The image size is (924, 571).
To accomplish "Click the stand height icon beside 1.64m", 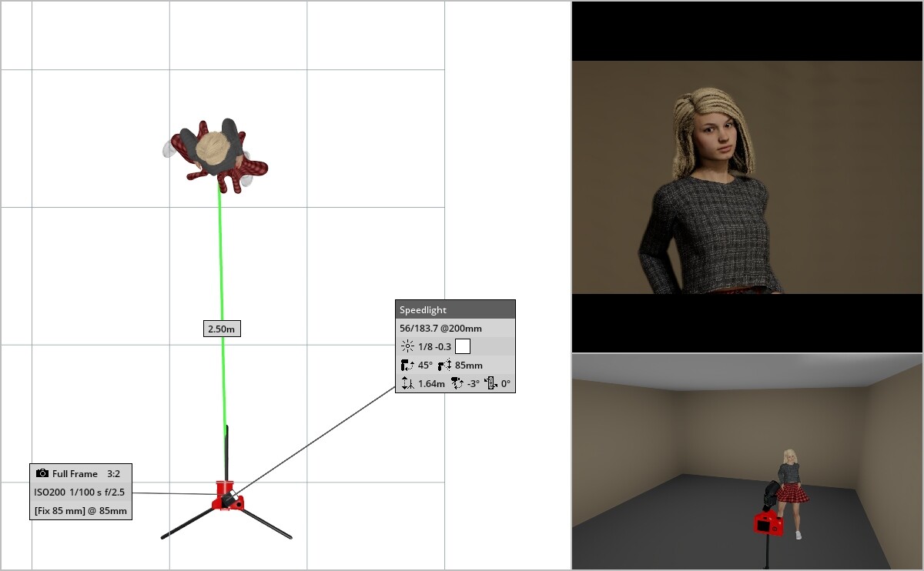I will click(407, 383).
